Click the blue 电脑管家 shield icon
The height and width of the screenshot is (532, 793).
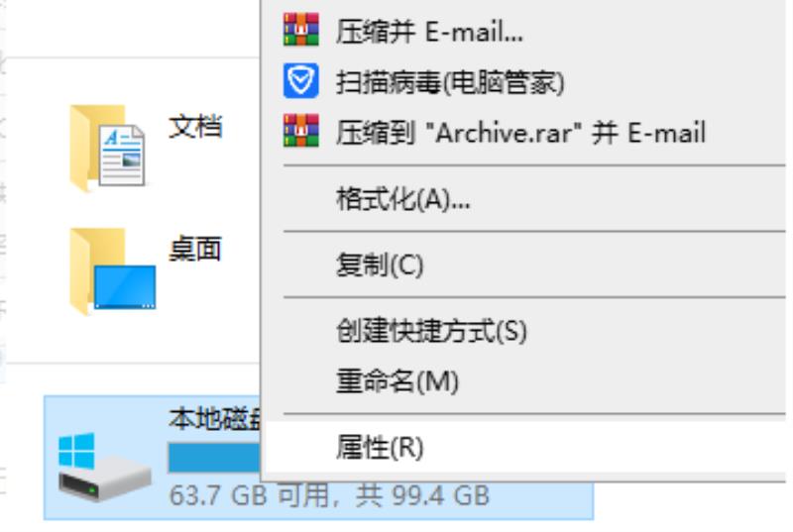coord(301,80)
